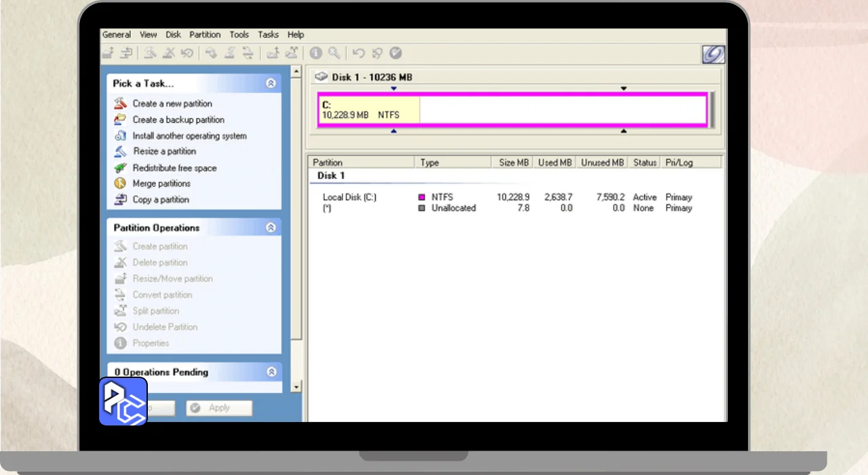This screenshot has height=475, width=868.
Task: Collapse the Partition Operations panel
Action: coord(271,228)
